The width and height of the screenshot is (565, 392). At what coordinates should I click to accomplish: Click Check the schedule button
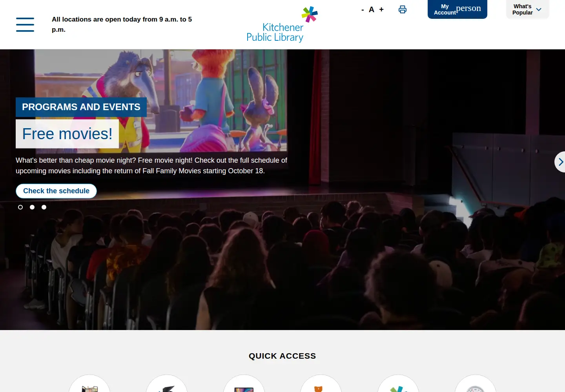coord(56,191)
